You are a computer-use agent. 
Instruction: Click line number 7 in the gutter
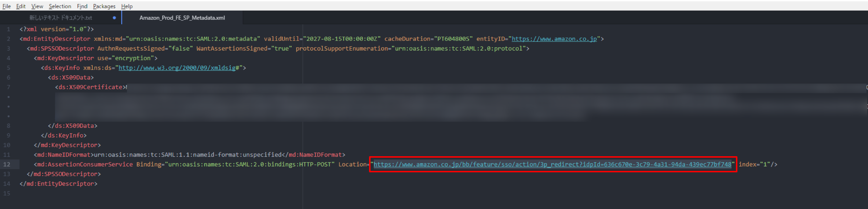click(x=8, y=87)
